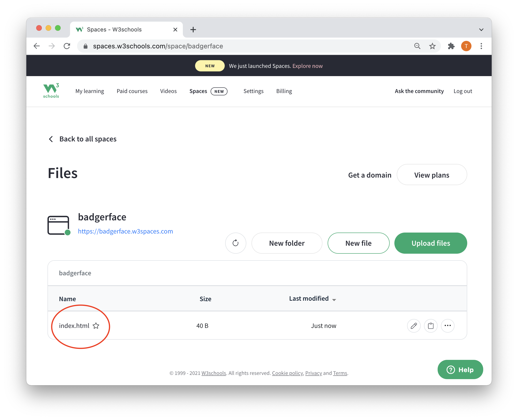The height and width of the screenshot is (420, 518).
Task: Click the Help button icon in bottom right
Action: [x=460, y=369]
